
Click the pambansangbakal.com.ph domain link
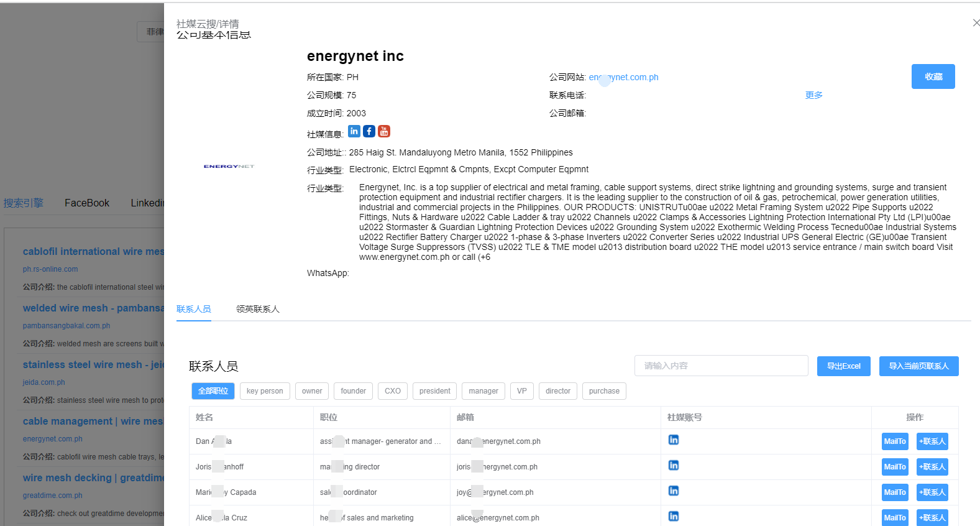(66, 326)
